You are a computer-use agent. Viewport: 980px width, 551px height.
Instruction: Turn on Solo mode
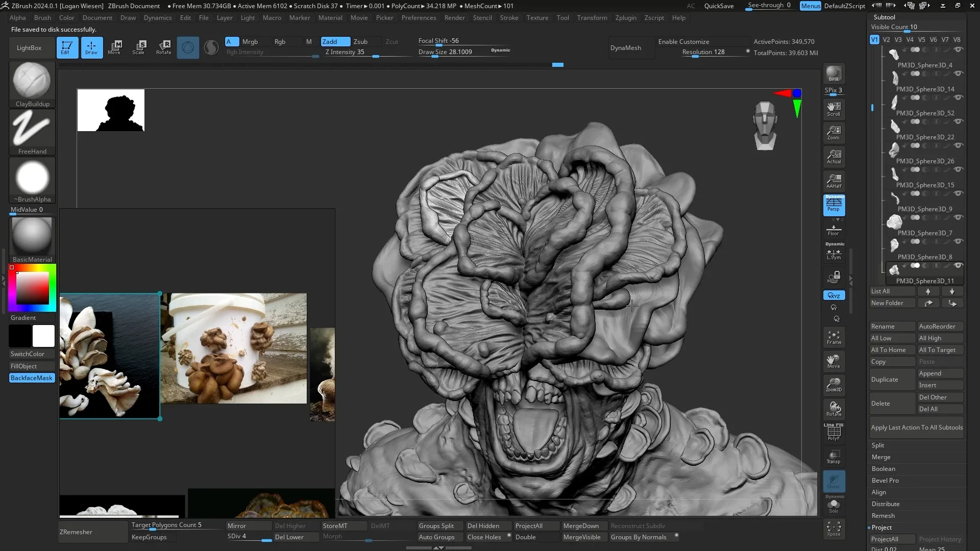[834, 506]
